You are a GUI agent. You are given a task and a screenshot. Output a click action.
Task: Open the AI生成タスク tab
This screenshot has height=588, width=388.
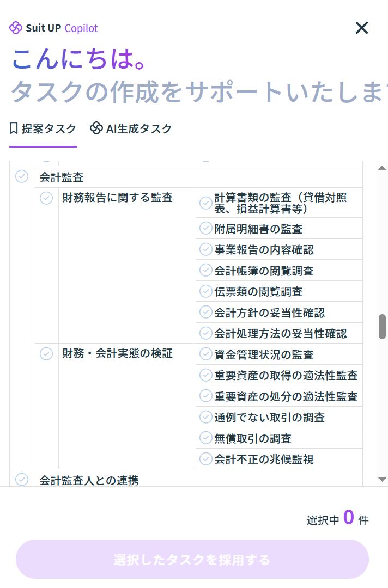pos(131,129)
